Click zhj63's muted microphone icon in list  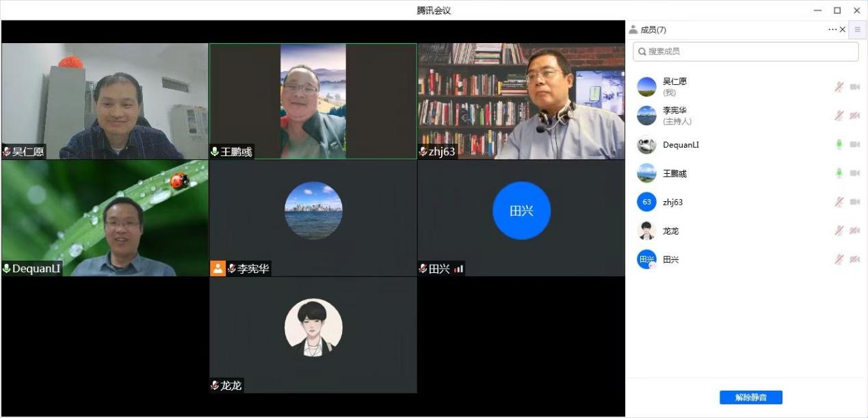839,202
